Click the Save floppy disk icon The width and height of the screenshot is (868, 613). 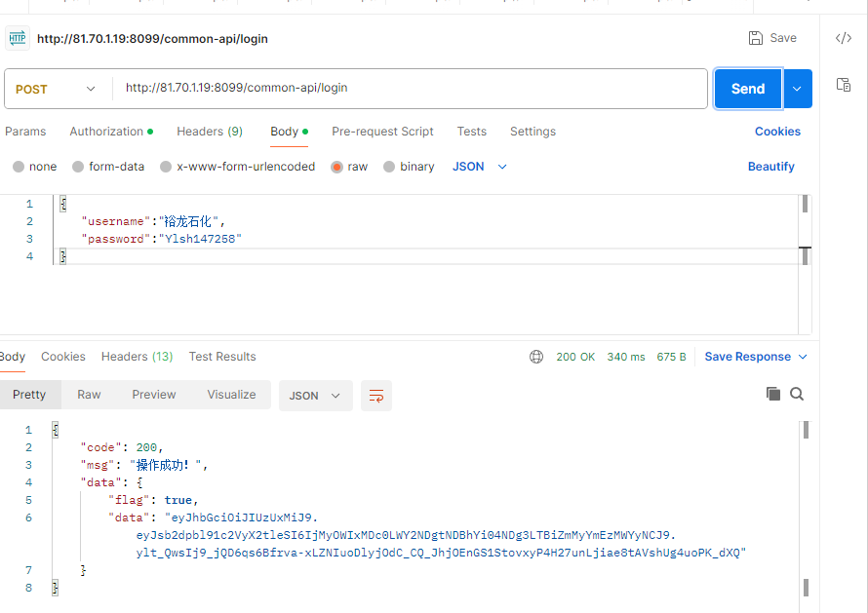[756, 38]
